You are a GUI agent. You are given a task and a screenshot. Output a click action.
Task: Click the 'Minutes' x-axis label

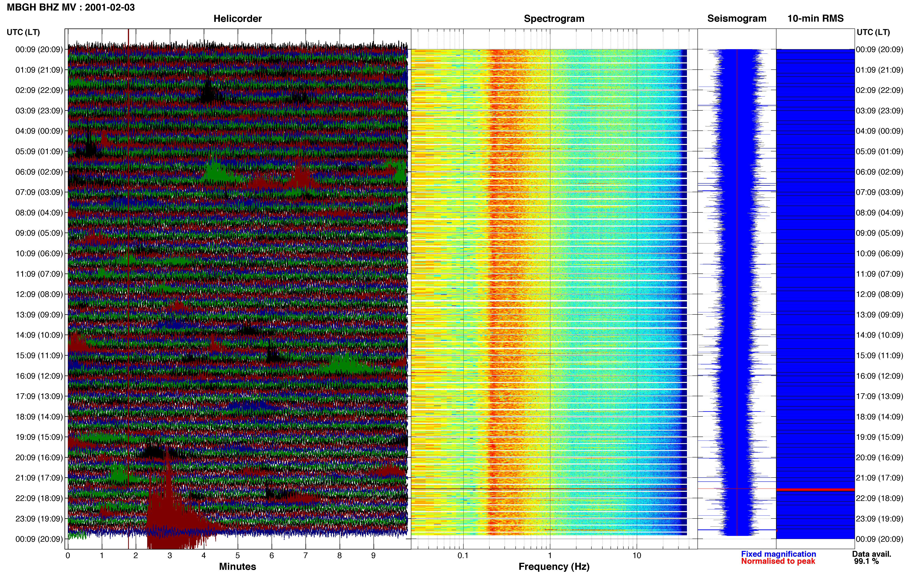237,566
